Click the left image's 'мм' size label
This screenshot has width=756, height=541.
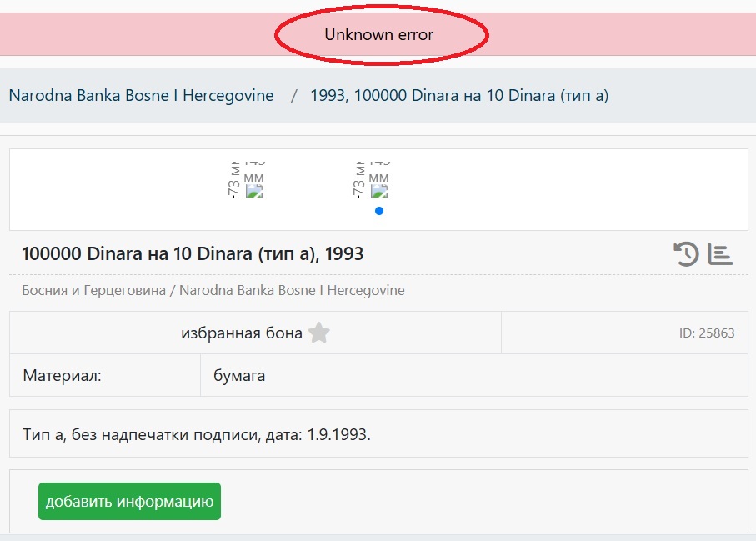(253, 178)
